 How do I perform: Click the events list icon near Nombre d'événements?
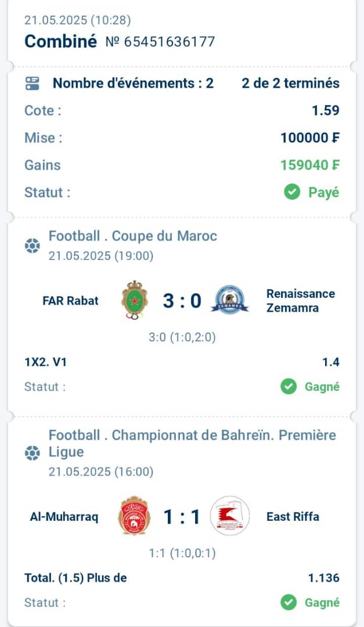pyautogui.click(x=33, y=83)
